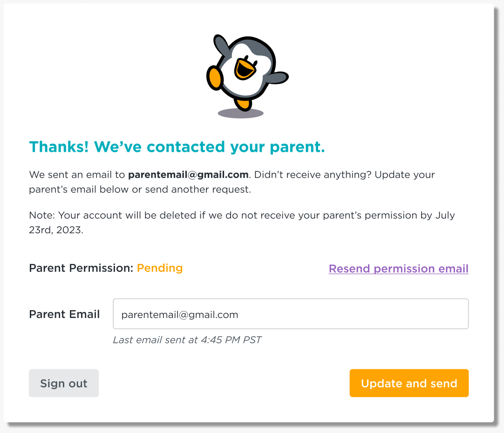Click the penguin's round orange hand
The width and height of the screenshot is (504, 433).
(214, 78)
